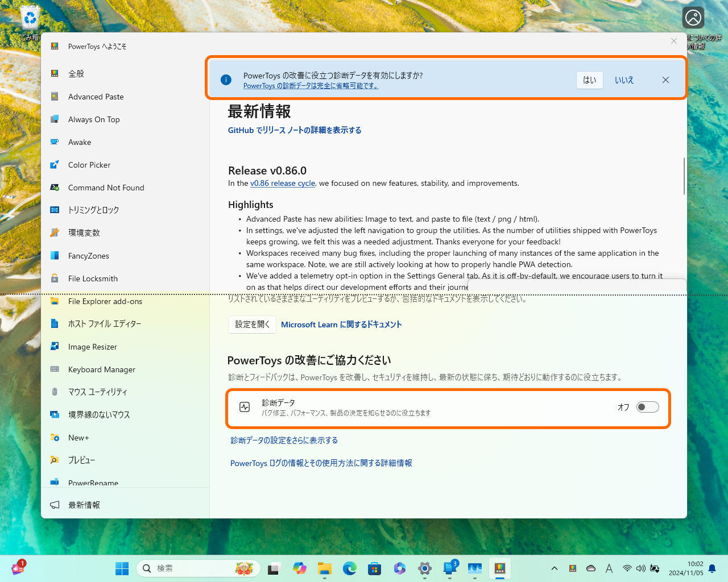Dismiss the diagnostic data info bar
The image size is (728, 582).
pyautogui.click(x=665, y=80)
